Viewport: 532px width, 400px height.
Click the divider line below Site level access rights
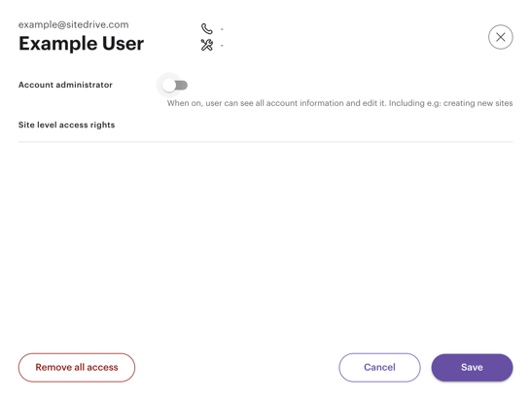coord(266,141)
